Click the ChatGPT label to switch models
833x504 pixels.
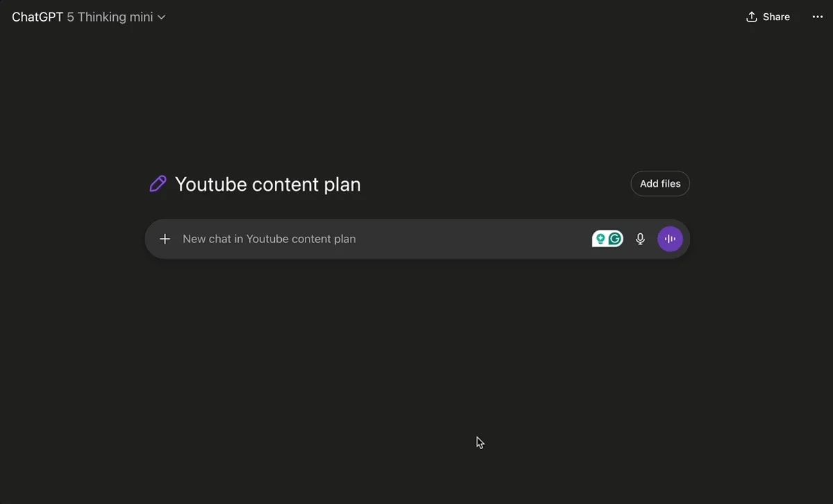pyautogui.click(x=37, y=17)
